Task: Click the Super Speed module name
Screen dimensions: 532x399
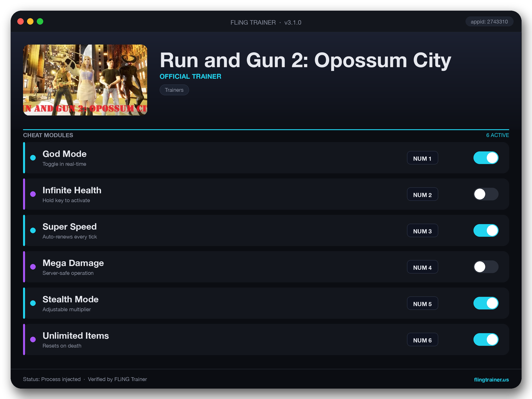Action: pyautogui.click(x=70, y=227)
